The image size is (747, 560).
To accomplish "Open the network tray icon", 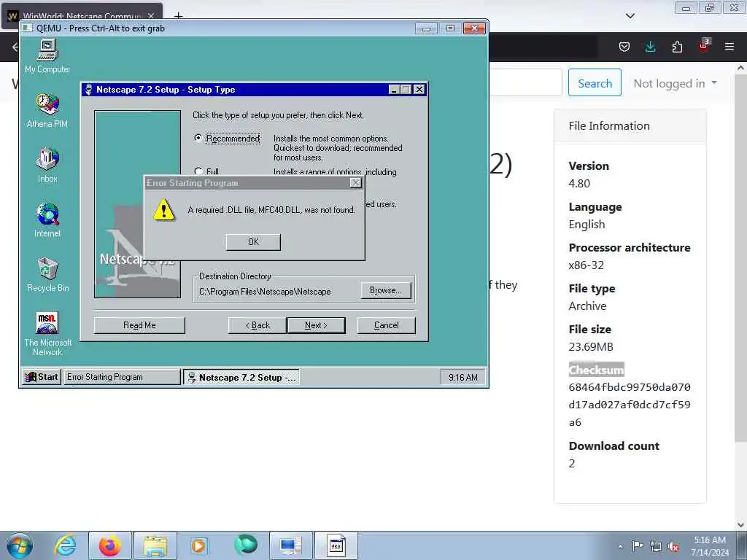I will [x=656, y=546].
